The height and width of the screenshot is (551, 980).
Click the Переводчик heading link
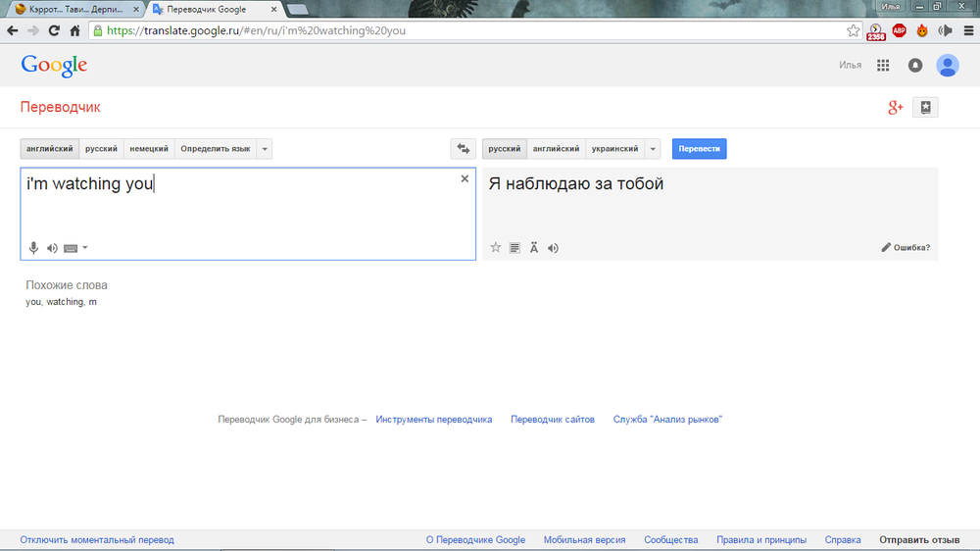pos(60,108)
